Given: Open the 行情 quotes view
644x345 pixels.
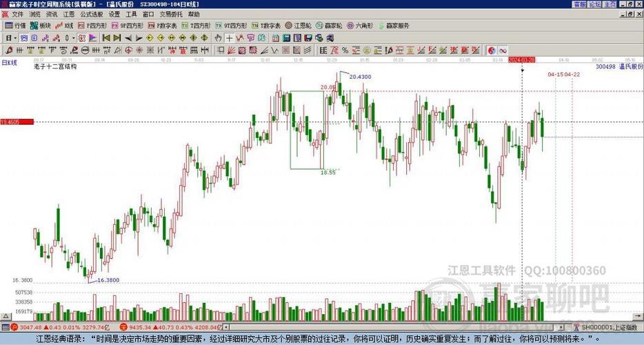Looking at the screenshot, I should point(15,26).
